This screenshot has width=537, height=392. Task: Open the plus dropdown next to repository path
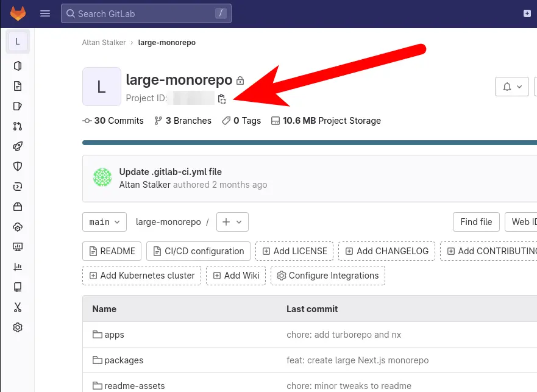(x=232, y=222)
